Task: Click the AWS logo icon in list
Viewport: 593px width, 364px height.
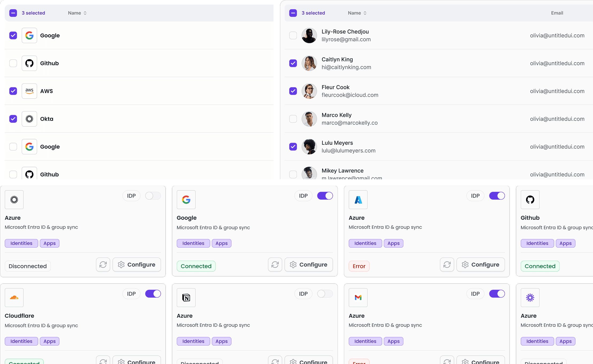Action: point(29,91)
